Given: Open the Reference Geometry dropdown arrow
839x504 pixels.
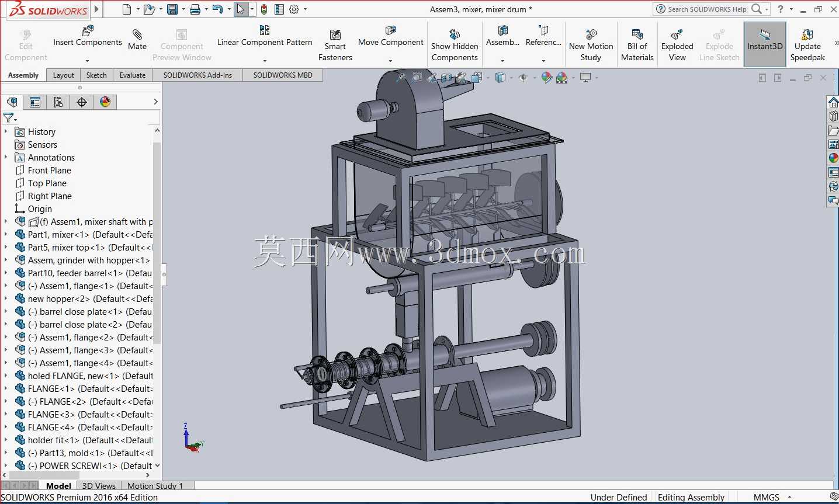Looking at the screenshot, I should tap(543, 61).
